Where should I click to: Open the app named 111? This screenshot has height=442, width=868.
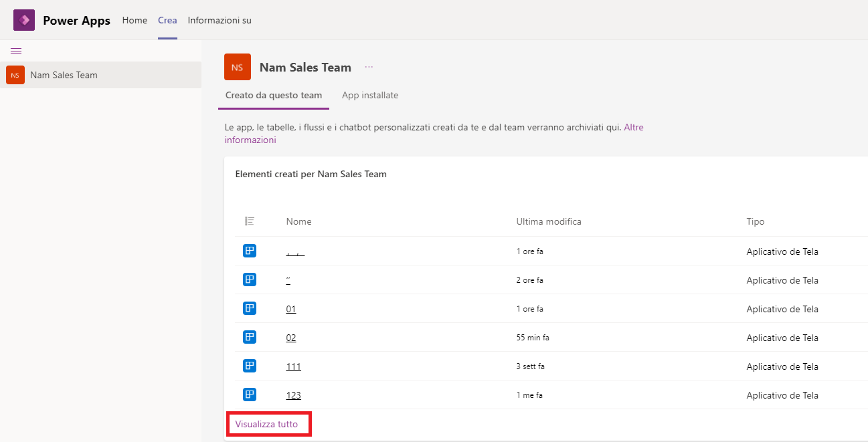click(293, 366)
